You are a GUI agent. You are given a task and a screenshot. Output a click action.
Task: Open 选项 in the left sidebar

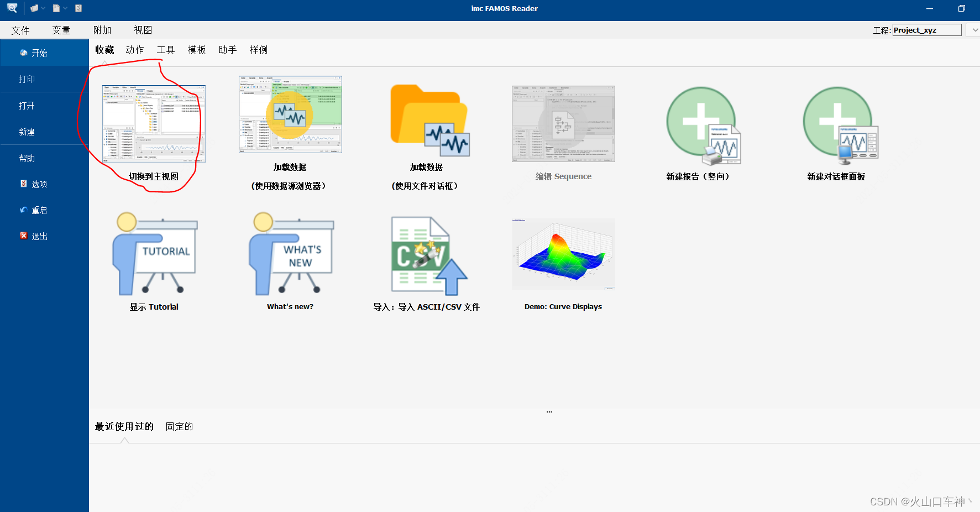click(x=44, y=184)
